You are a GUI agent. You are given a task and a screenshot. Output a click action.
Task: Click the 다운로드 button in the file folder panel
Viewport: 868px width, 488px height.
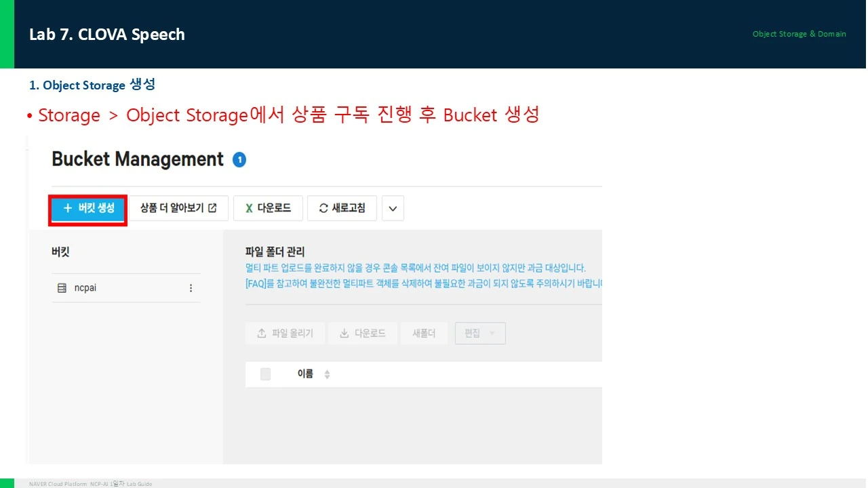362,333
